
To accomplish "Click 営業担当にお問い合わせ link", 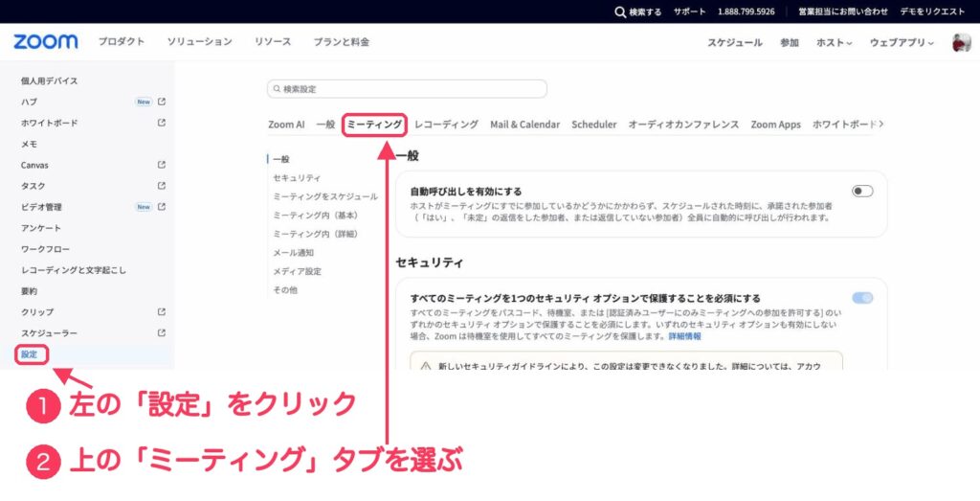I will (x=843, y=11).
